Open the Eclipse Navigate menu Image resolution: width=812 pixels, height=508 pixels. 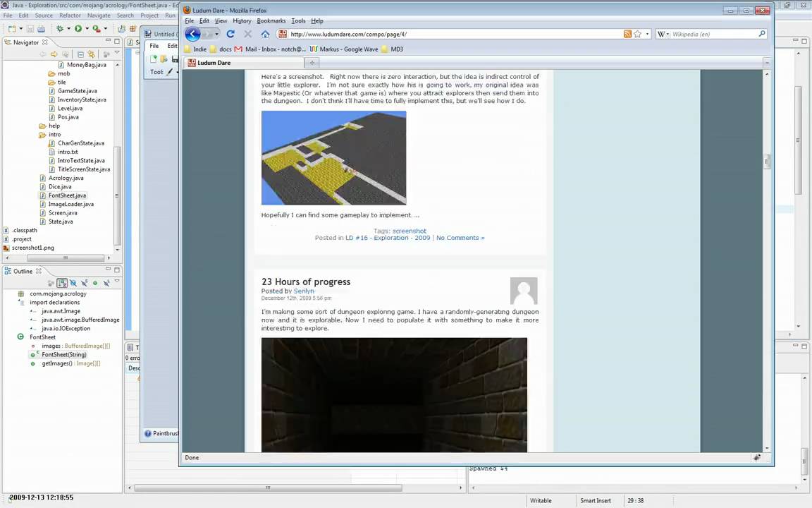coord(99,16)
